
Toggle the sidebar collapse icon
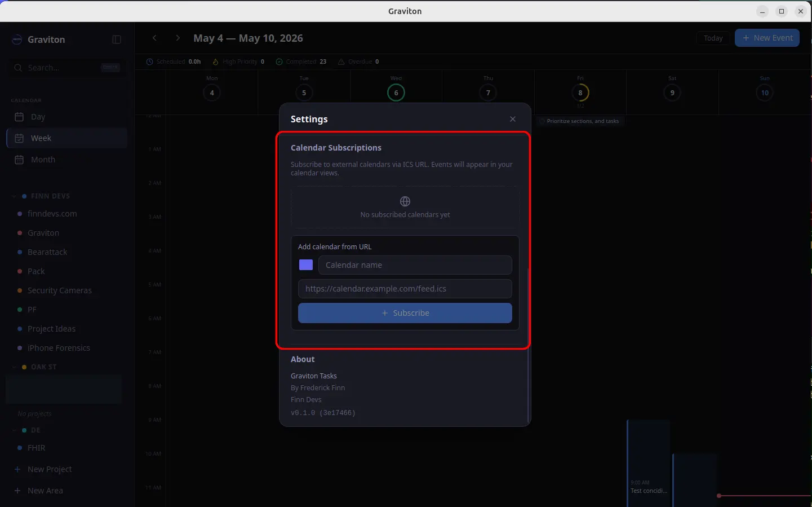click(117, 39)
